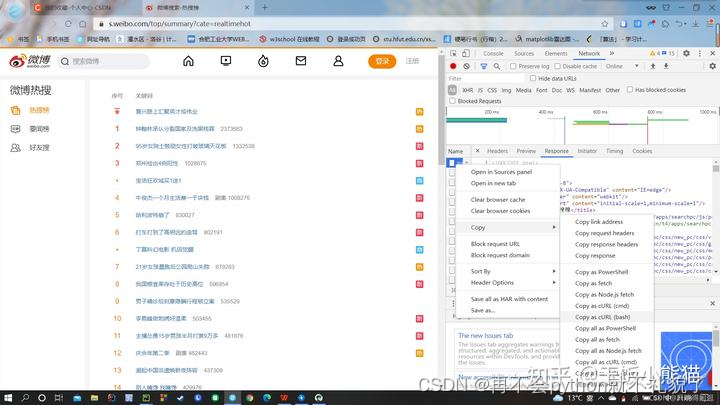This screenshot has width=720, height=405.
Task: Click the export HAR download arrow icon
Action: click(x=666, y=66)
